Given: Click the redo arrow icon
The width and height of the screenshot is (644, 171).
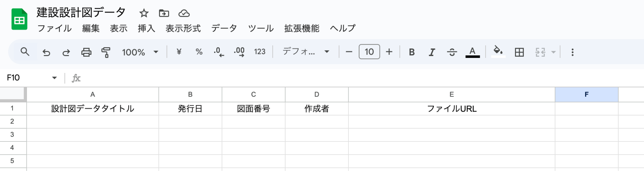Looking at the screenshot, I should pyautogui.click(x=66, y=52).
